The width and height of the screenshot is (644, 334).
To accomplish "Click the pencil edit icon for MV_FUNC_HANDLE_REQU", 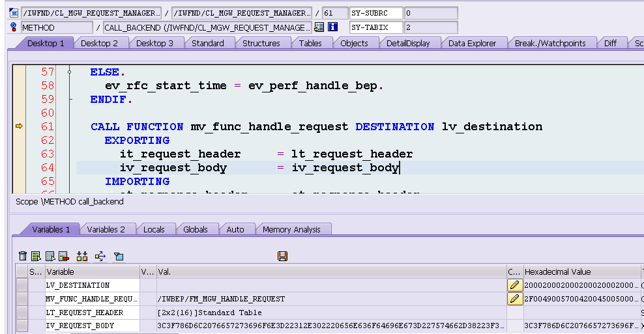I will point(515,299).
